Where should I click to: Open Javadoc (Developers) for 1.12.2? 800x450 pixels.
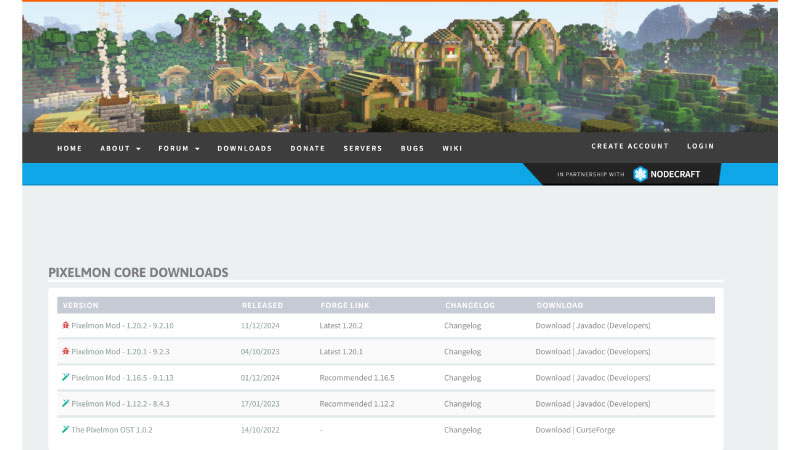click(613, 404)
